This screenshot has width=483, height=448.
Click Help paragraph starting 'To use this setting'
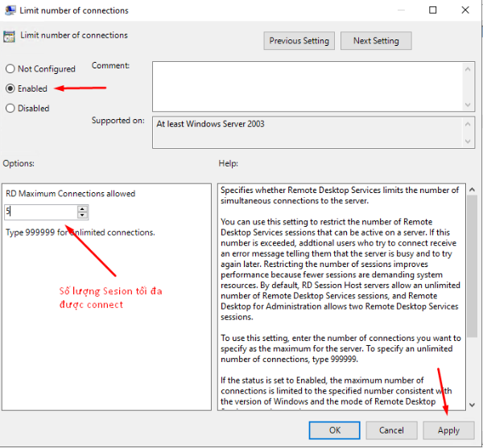tap(341, 348)
